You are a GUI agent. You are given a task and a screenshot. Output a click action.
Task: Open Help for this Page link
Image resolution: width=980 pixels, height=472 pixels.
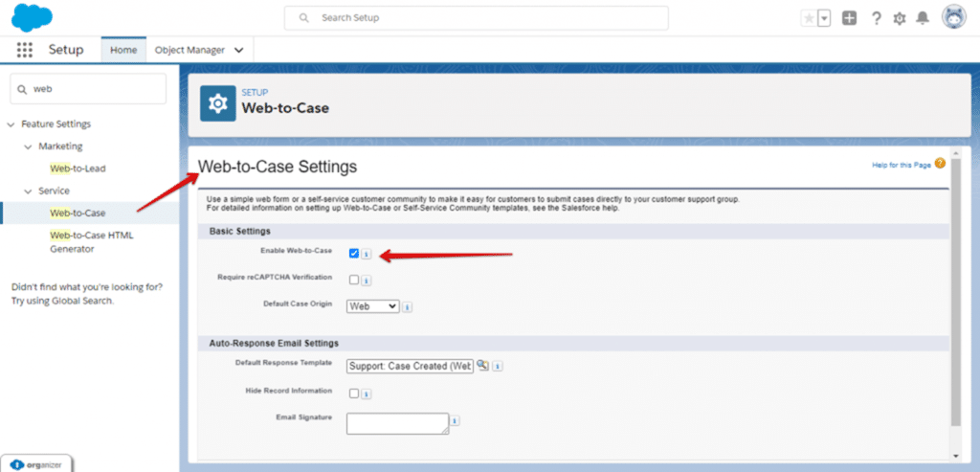pos(902,165)
